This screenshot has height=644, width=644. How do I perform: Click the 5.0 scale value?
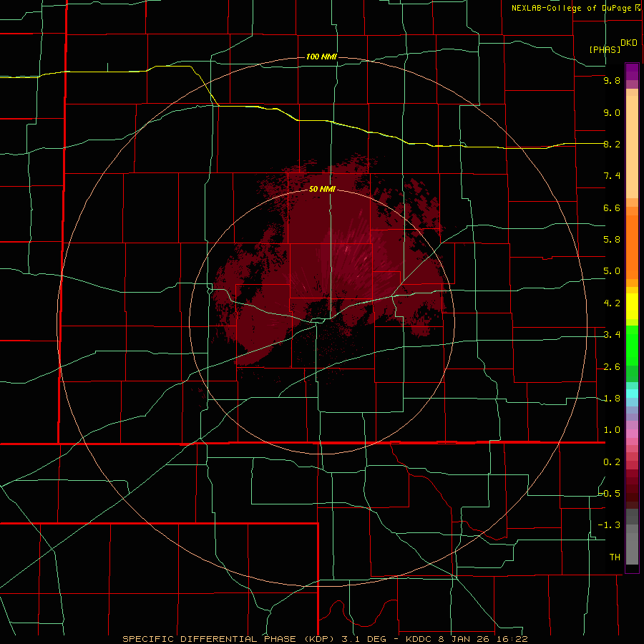point(612,271)
